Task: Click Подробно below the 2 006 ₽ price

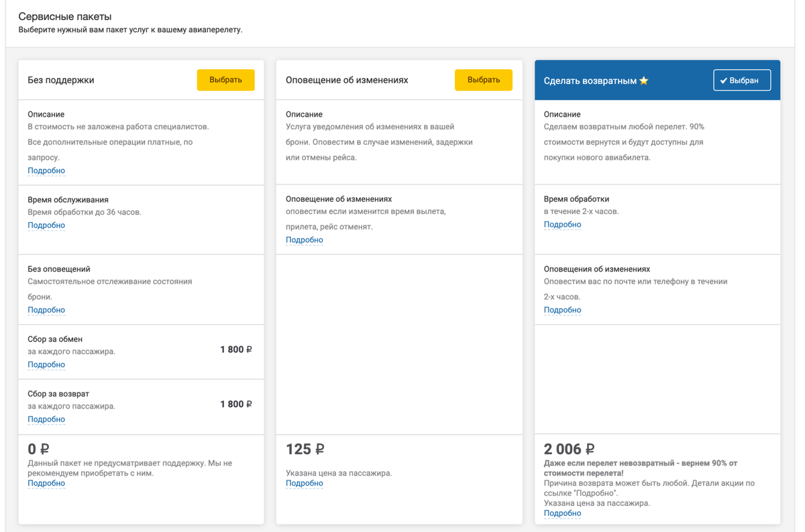Action: pyautogui.click(x=562, y=513)
